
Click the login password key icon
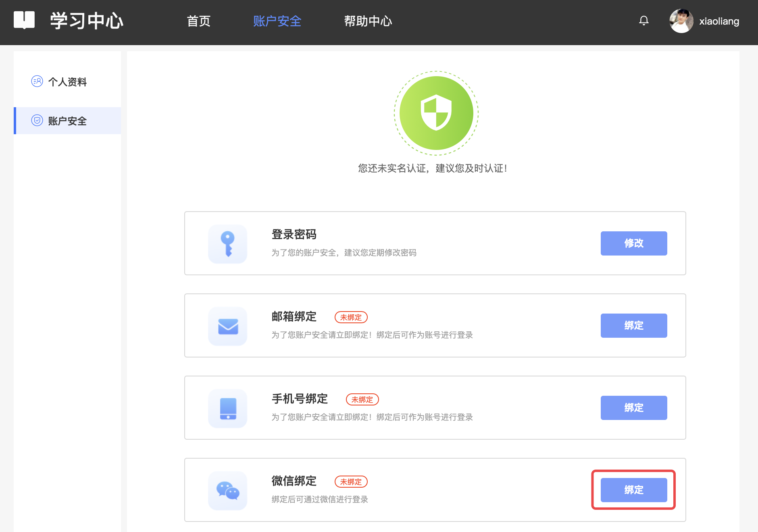pyautogui.click(x=228, y=244)
